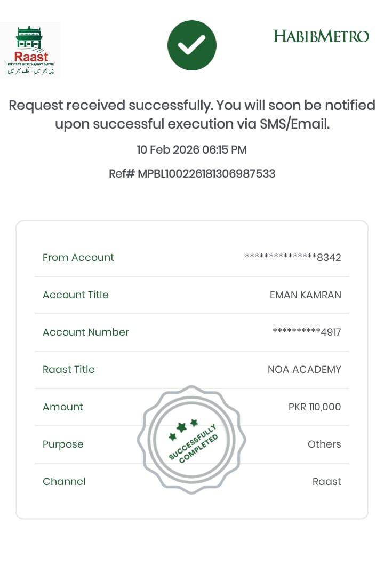Click the Account Number label
The image size is (384, 588).
(x=86, y=332)
